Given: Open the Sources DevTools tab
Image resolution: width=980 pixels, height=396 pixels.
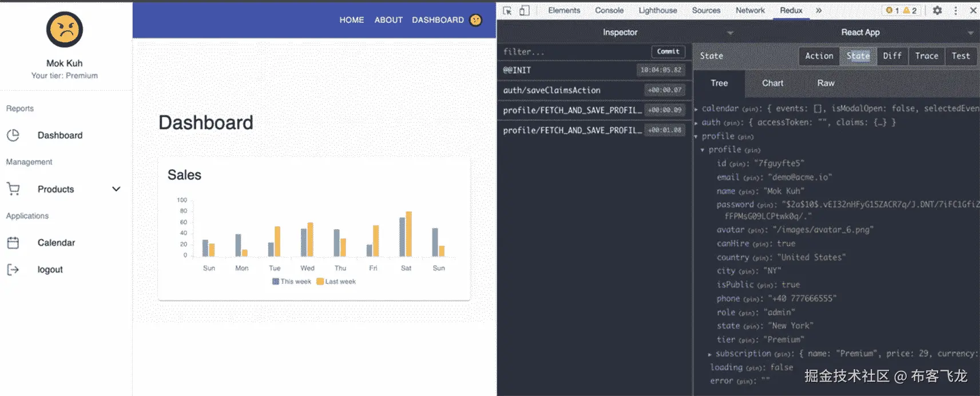Looking at the screenshot, I should click(x=707, y=10).
